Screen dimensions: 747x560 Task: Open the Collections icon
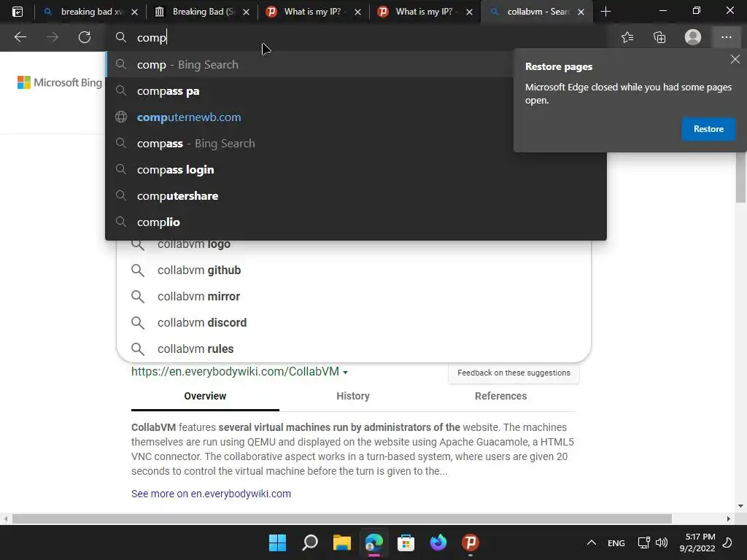click(x=659, y=37)
